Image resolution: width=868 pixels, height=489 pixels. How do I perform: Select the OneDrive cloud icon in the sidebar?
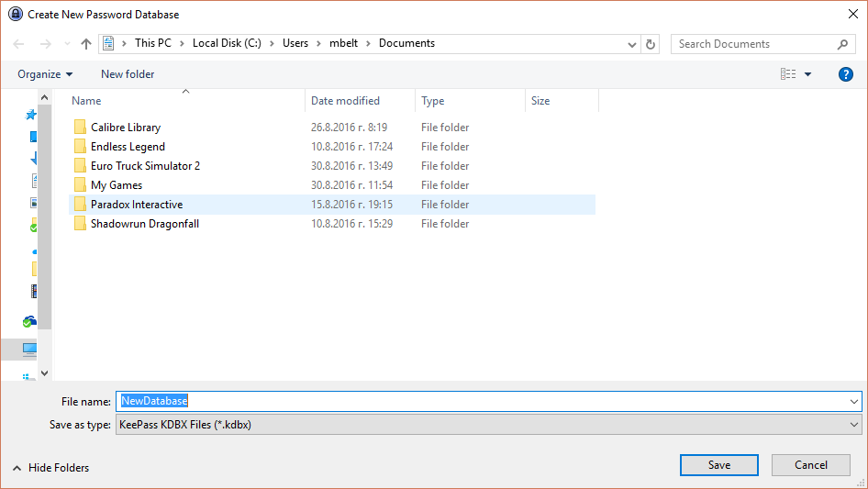point(31,321)
